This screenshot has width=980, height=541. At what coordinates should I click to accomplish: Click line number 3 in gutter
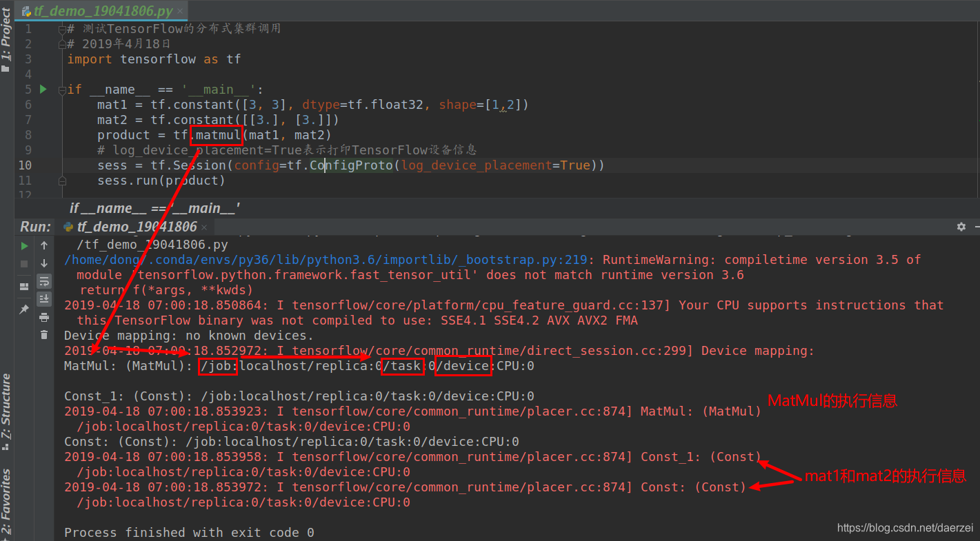click(28, 59)
